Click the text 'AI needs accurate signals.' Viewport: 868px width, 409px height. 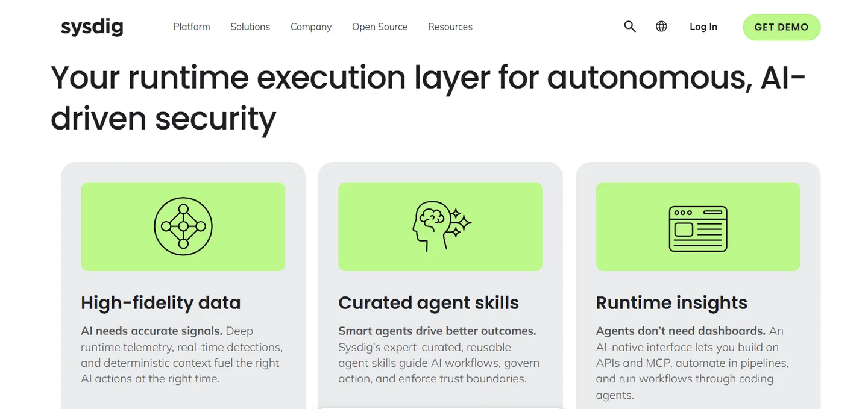click(x=152, y=331)
